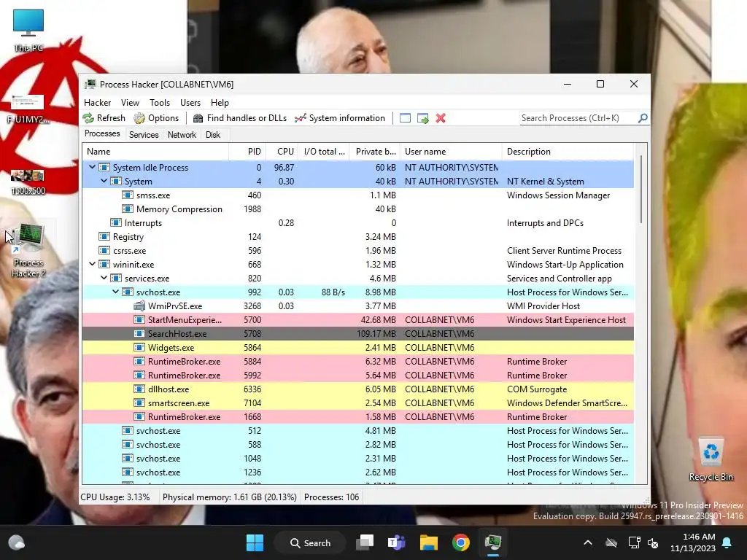
Task: Open the Options gear icon
Action: tap(139, 118)
